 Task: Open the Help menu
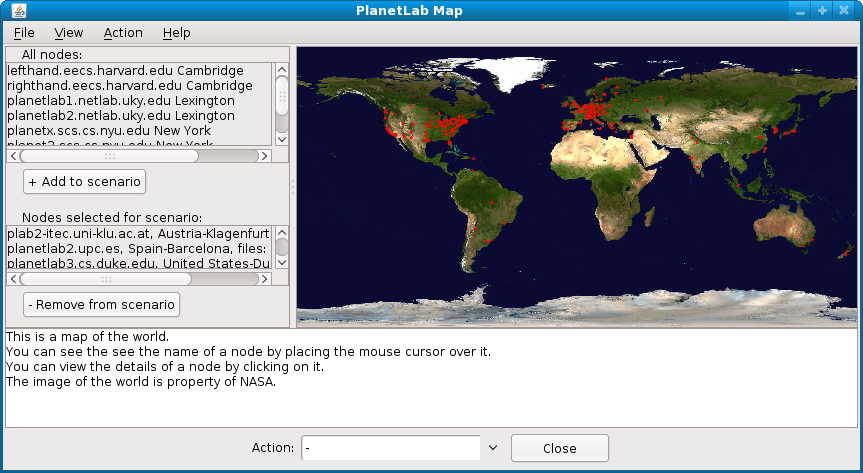176,33
